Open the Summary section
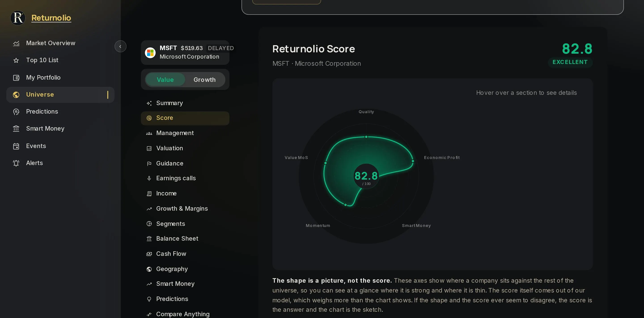This screenshot has width=644, height=318. point(185,103)
